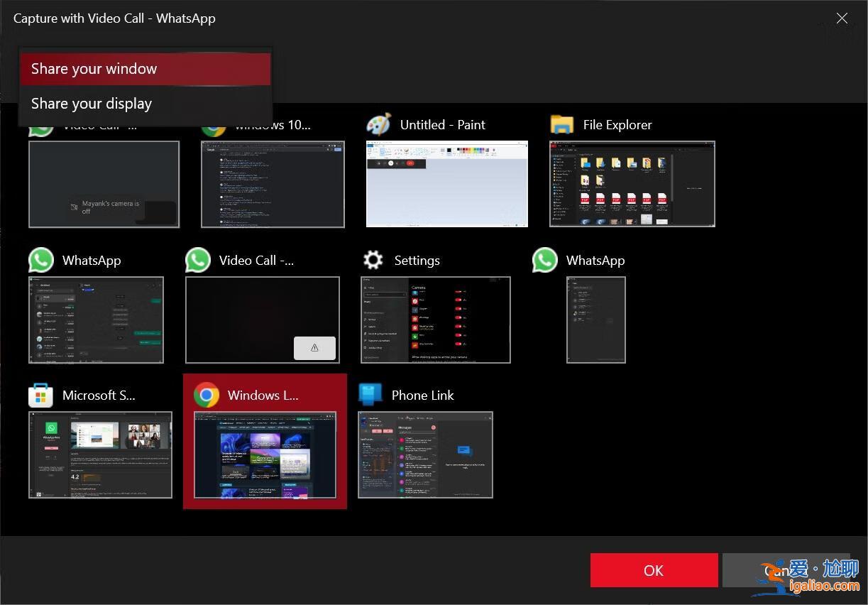Choose the Share your window option
The width and height of the screenshot is (868, 605).
point(94,68)
